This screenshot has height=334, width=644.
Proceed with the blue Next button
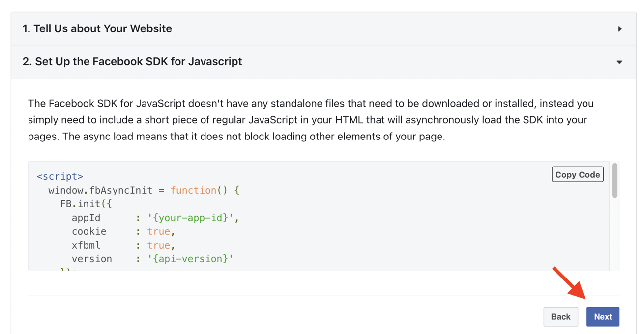click(x=603, y=317)
